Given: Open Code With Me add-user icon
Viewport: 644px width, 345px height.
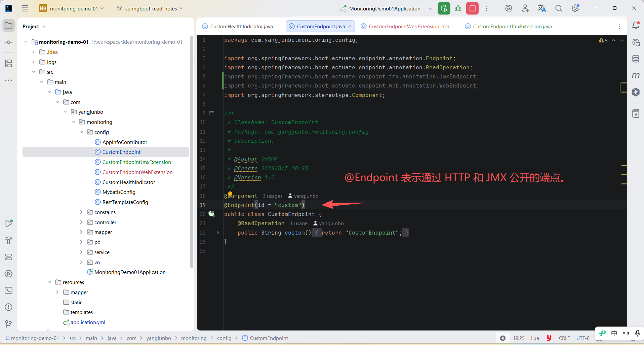Looking at the screenshot, I should [525, 8].
